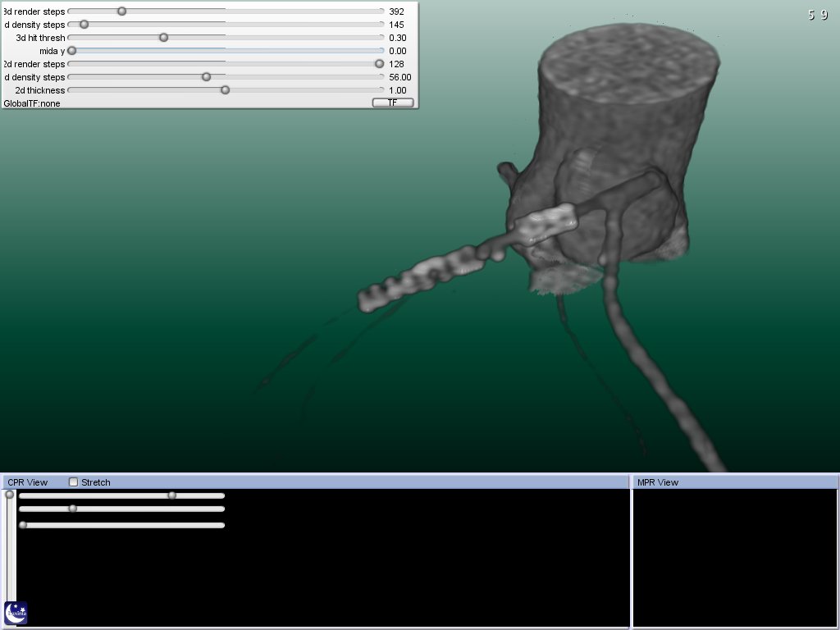840x630 pixels.
Task: Select the CPR View panel title
Action: pos(28,482)
